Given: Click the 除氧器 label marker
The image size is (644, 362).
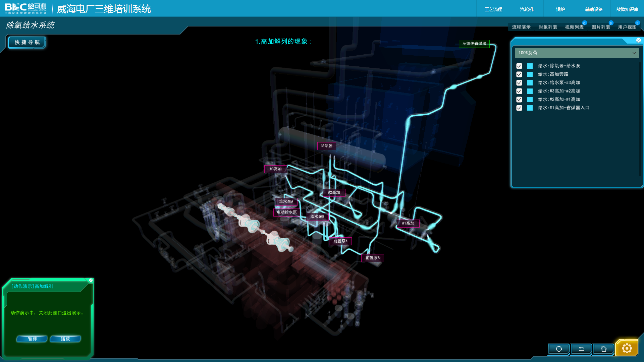Looking at the screenshot, I should 326,146.
